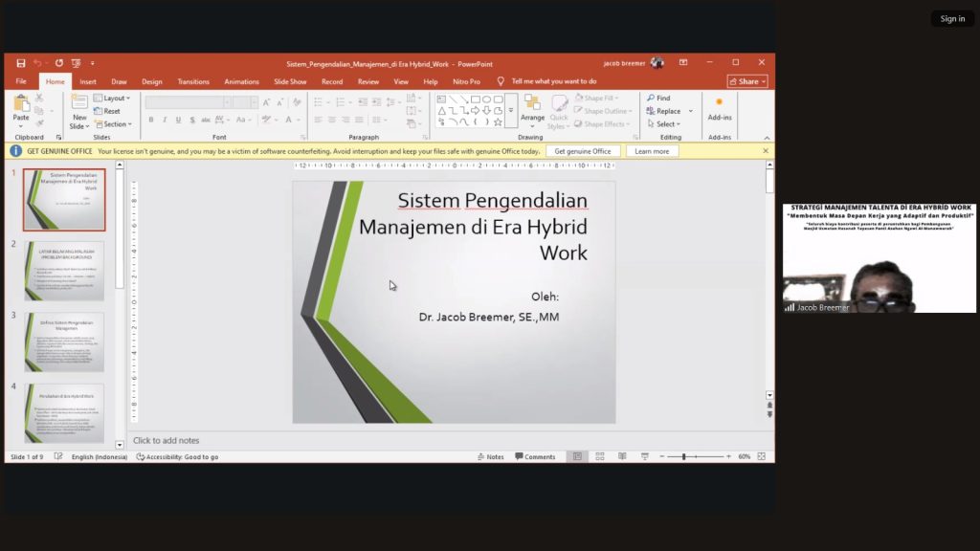
Task: Click the zoom slider in status bar
Action: (x=683, y=457)
